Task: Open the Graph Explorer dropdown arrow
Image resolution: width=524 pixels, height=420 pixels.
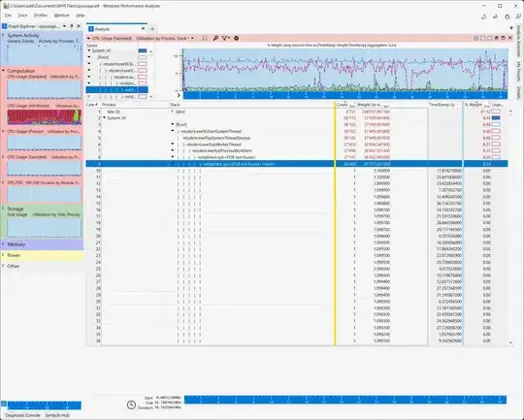Action: coord(64,26)
